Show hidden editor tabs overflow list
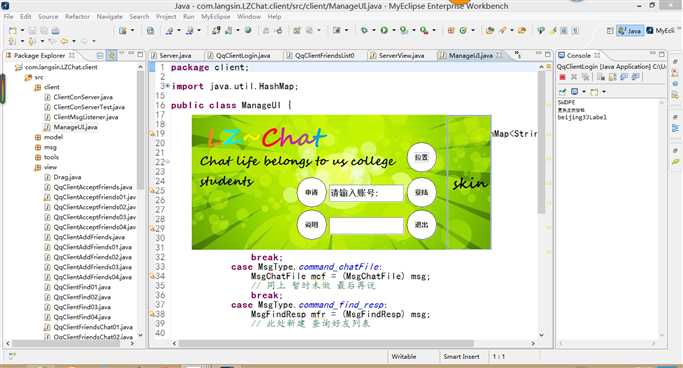Image resolution: width=683 pixels, height=368 pixels. [517, 55]
